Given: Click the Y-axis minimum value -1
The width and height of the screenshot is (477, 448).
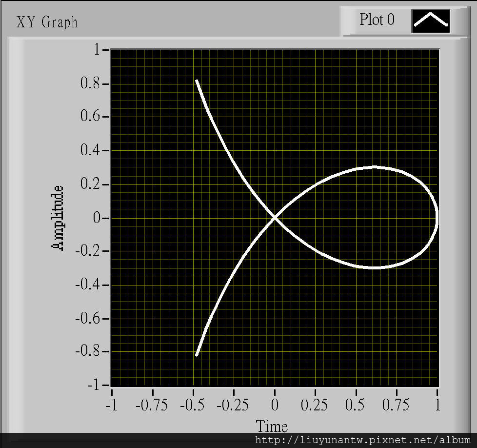Looking at the screenshot, I should (x=93, y=386).
